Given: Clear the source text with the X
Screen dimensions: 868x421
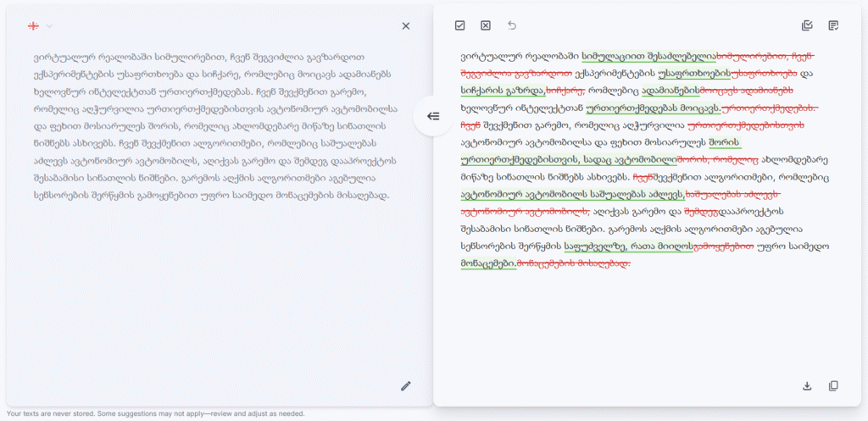Looking at the screenshot, I should (405, 26).
